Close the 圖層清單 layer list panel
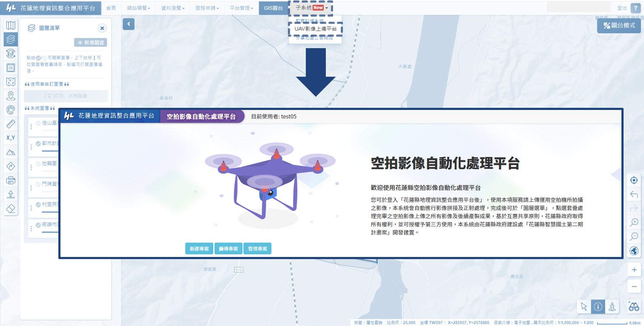The width and height of the screenshot is (644, 326). (x=102, y=28)
